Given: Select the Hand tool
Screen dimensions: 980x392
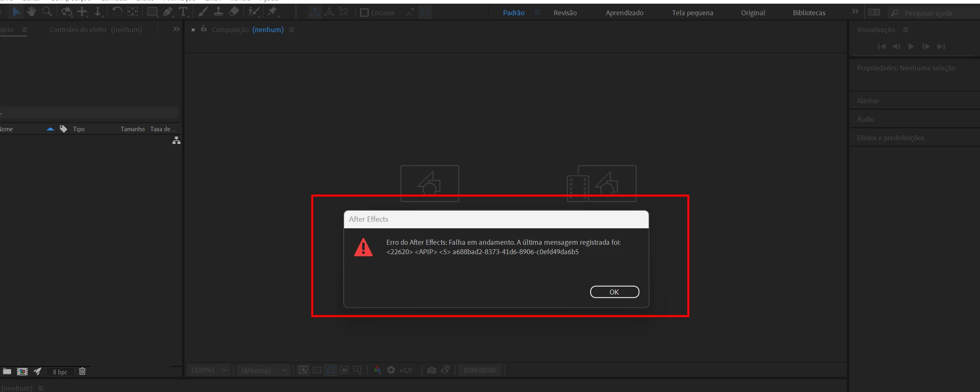Looking at the screenshot, I should coord(31,12).
